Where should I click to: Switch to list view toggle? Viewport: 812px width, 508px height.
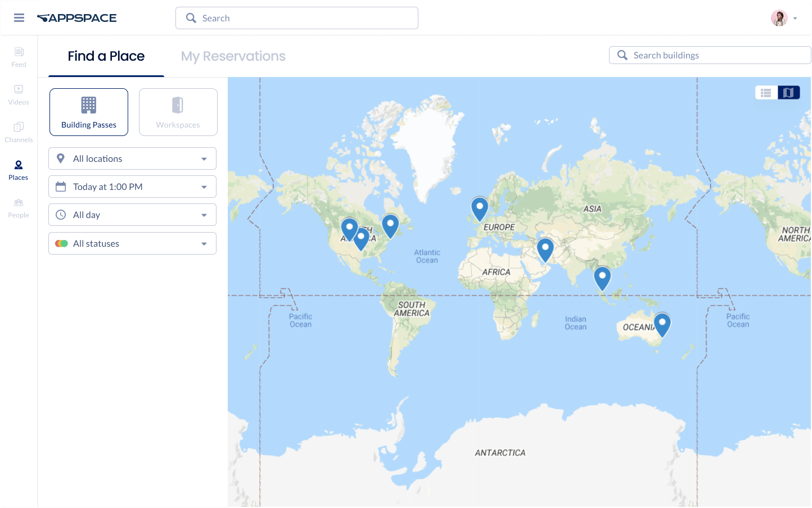point(766,93)
